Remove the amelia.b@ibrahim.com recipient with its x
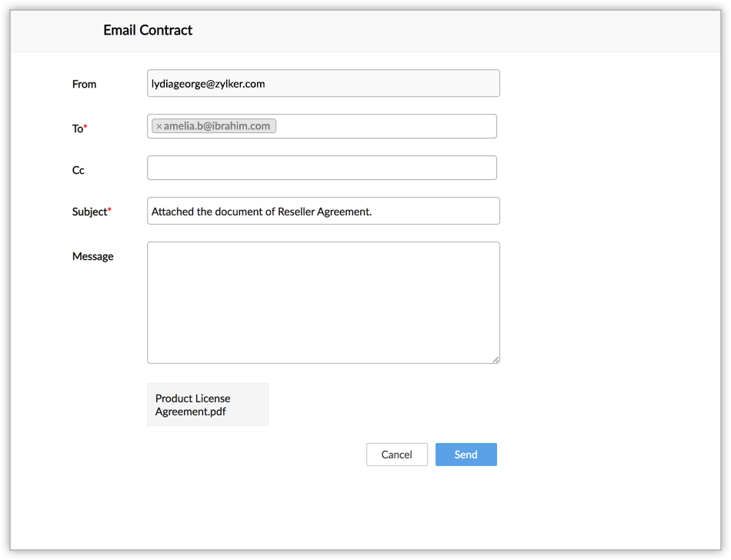Viewport: 731px width, 560px height. pyautogui.click(x=159, y=126)
